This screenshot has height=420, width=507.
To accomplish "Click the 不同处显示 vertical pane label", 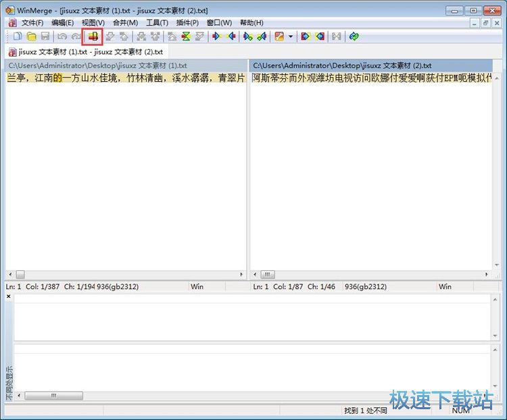I will pyautogui.click(x=9, y=383).
